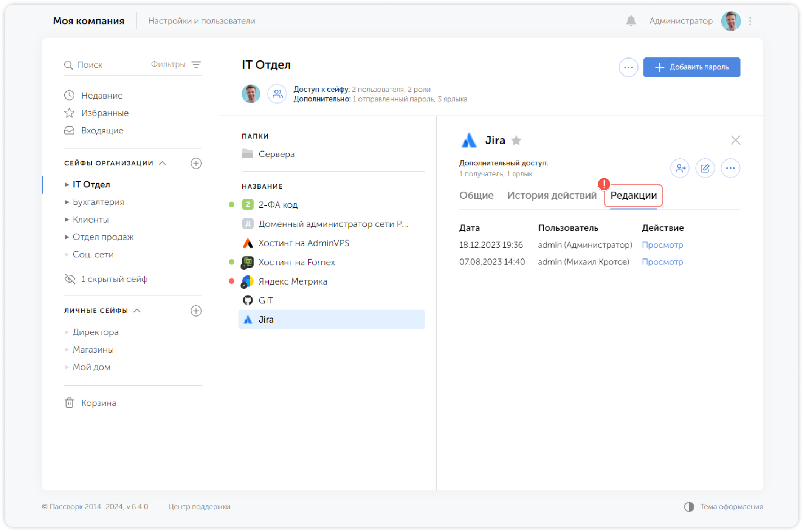Open the IT Отдел vault options ellipsis
The width and height of the screenshot is (803, 532).
[x=628, y=67]
